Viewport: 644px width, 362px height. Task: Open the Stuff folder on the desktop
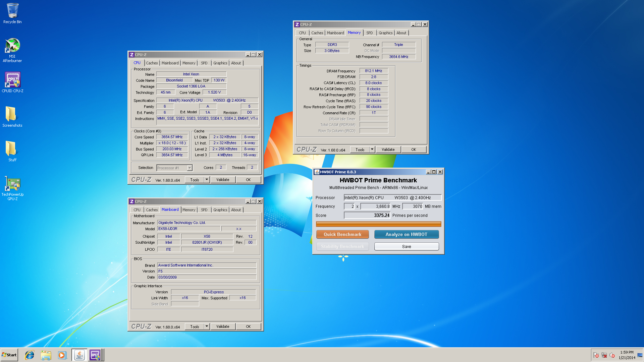pyautogui.click(x=12, y=151)
